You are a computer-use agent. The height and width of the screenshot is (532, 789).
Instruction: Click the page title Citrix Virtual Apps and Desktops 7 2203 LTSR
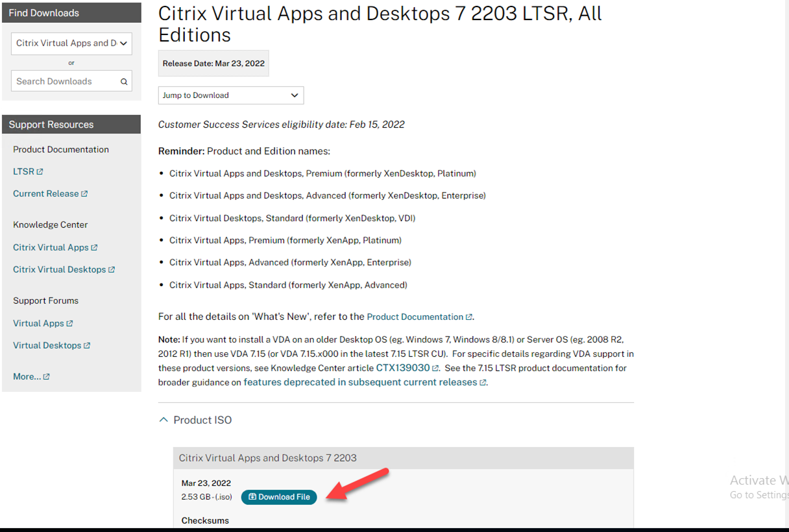[x=380, y=23]
